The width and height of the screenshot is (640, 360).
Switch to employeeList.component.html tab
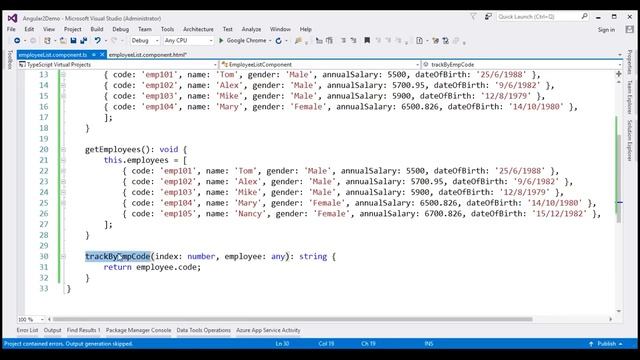147,54
